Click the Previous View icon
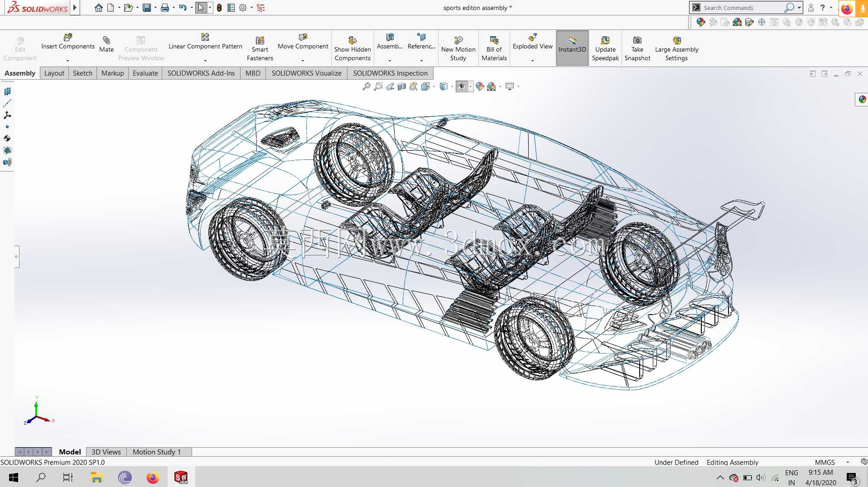Screen dimensions: 868x487 (x=390, y=86)
